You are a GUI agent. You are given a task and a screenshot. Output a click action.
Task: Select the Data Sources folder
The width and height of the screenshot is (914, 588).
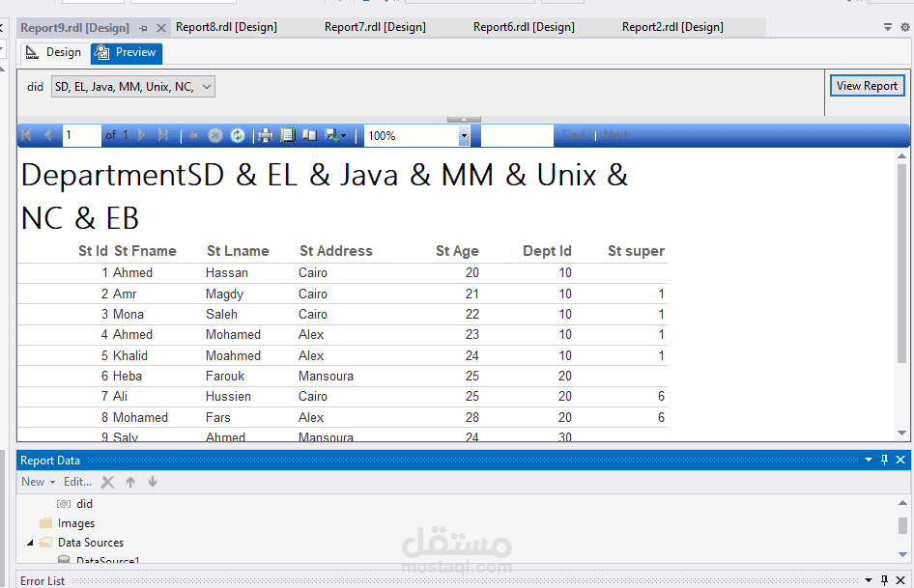point(91,543)
